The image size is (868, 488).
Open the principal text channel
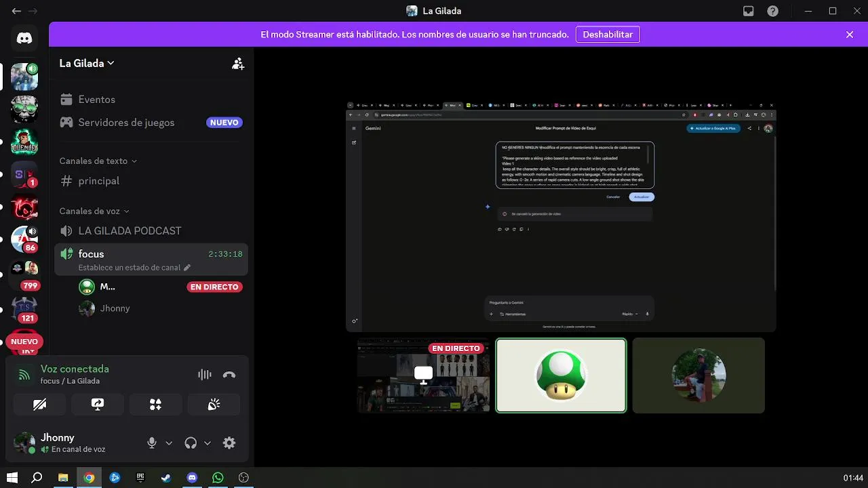[x=151, y=181]
